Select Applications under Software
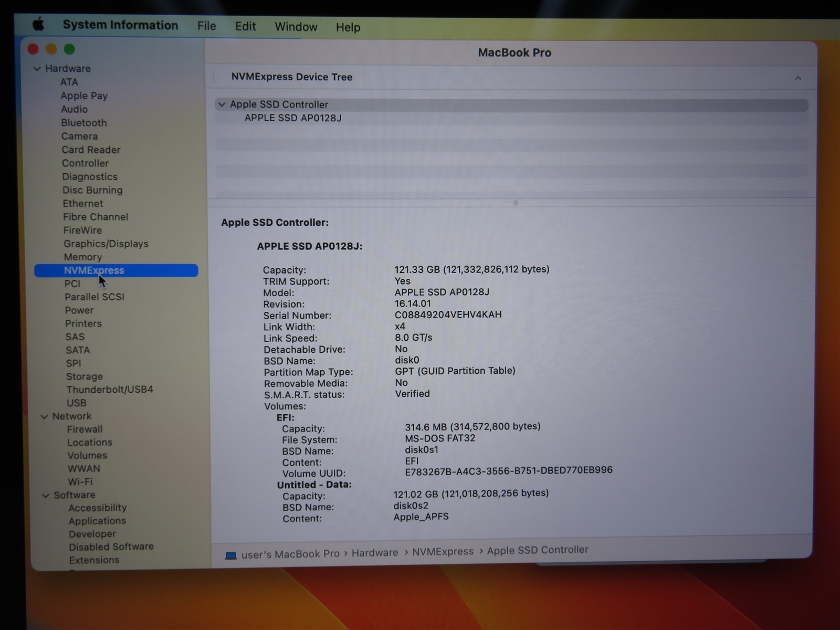The height and width of the screenshot is (630, 840). tap(97, 521)
